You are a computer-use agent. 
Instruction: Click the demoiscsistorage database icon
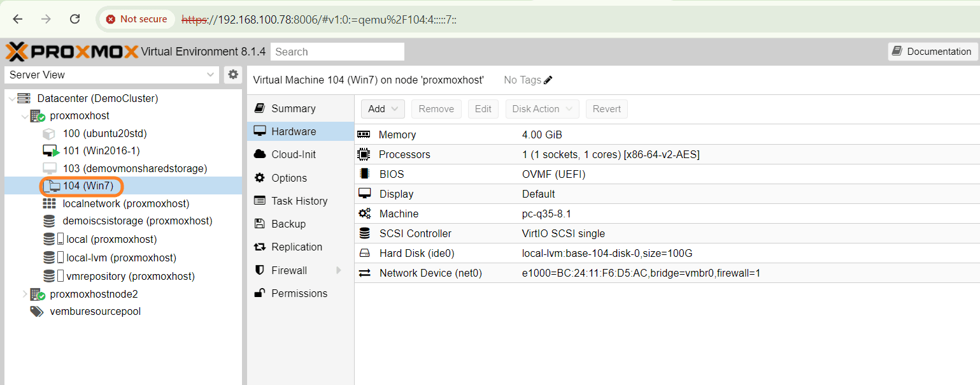coord(49,221)
